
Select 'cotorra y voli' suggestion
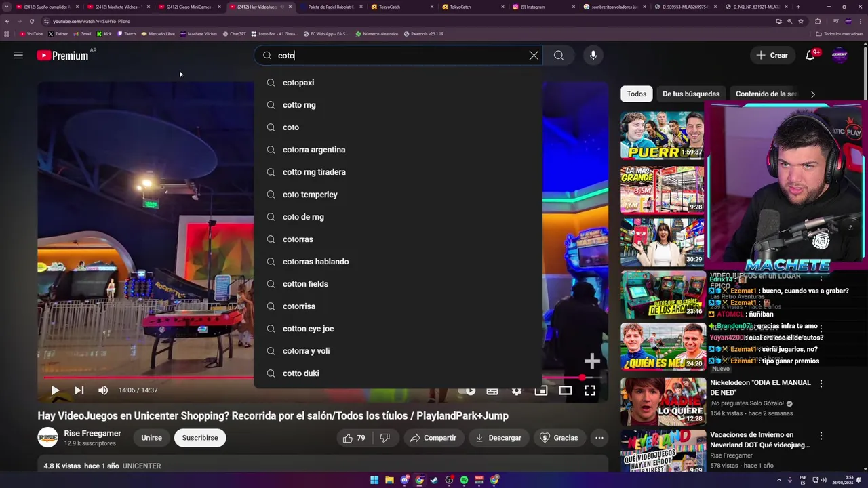coord(398,351)
